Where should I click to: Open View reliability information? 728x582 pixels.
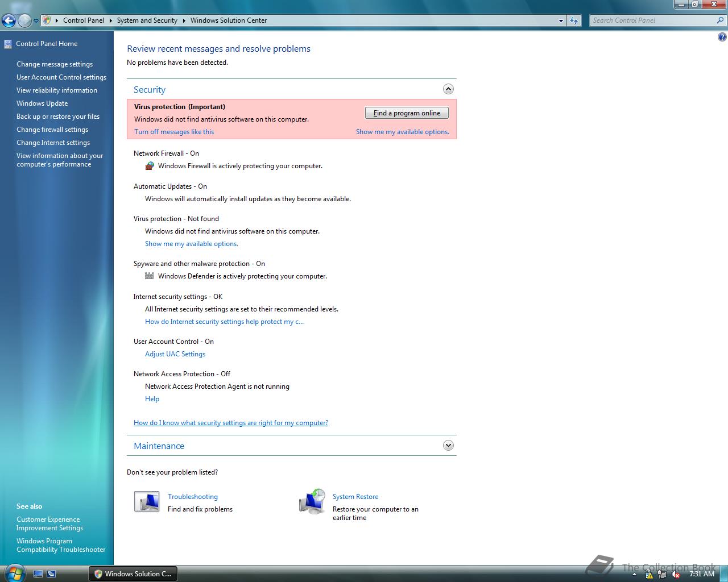coord(57,90)
